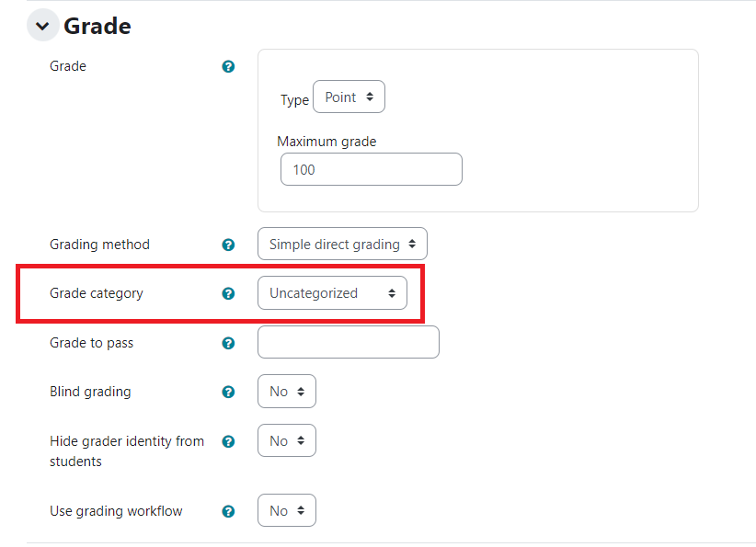The image size is (756, 547).
Task: Open the grade Type dropdown
Action: (349, 97)
